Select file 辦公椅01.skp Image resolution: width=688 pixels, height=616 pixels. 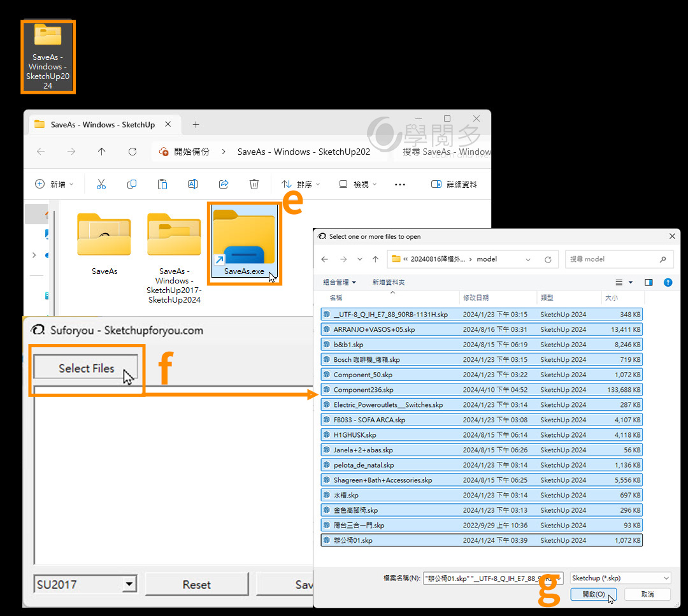pyautogui.click(x=482, y=541)
